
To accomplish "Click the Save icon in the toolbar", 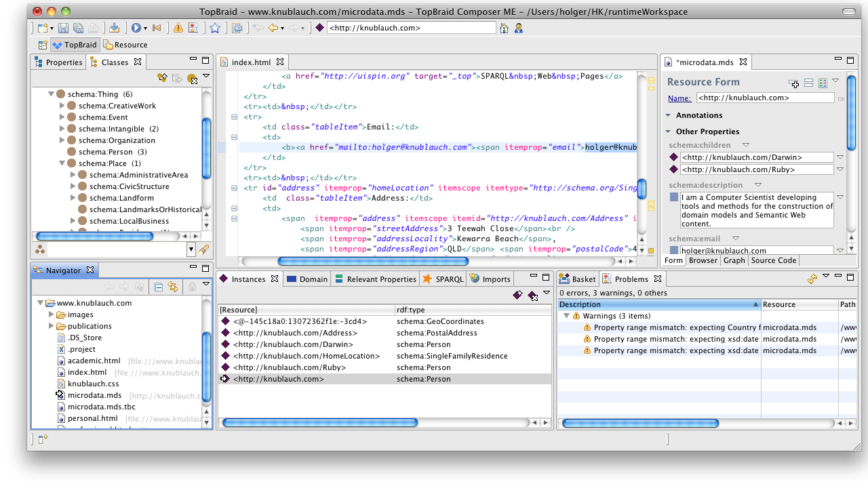I will click(63, 28).
